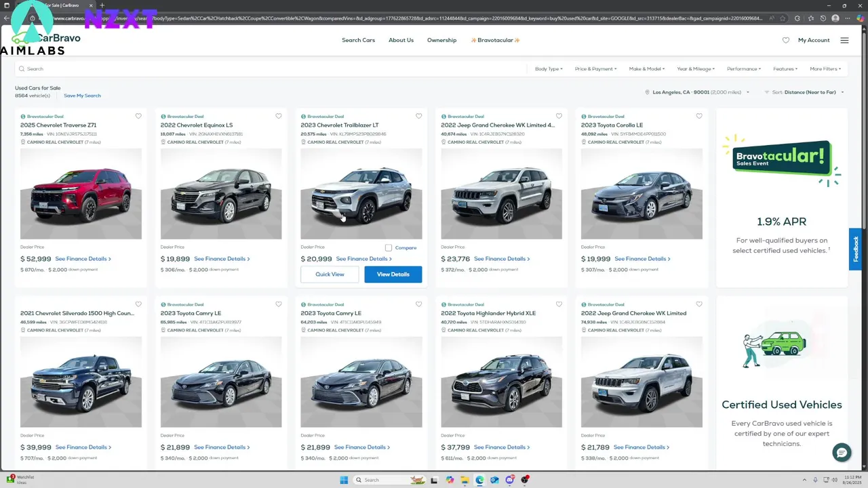Open About Us nav item

(401, 40)
